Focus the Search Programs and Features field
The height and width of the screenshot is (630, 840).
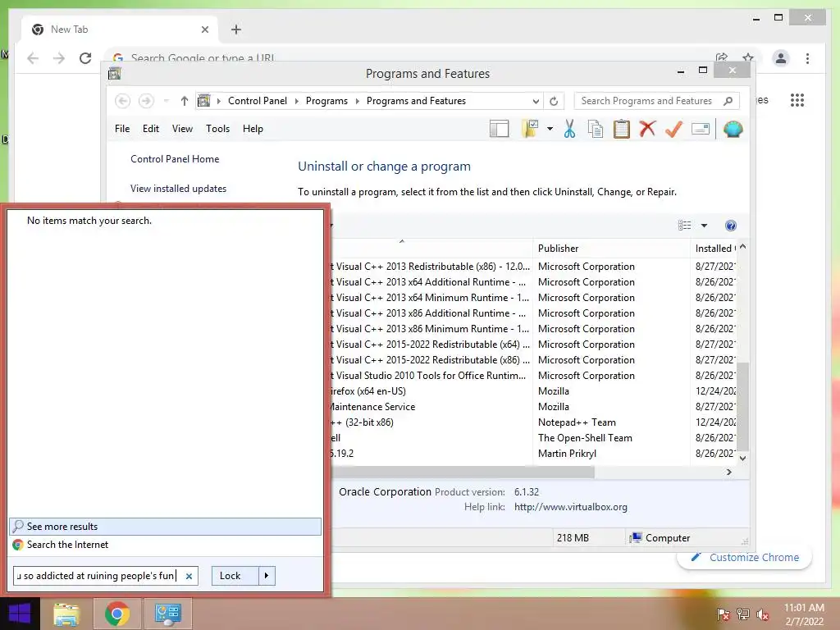click(657, 101)
